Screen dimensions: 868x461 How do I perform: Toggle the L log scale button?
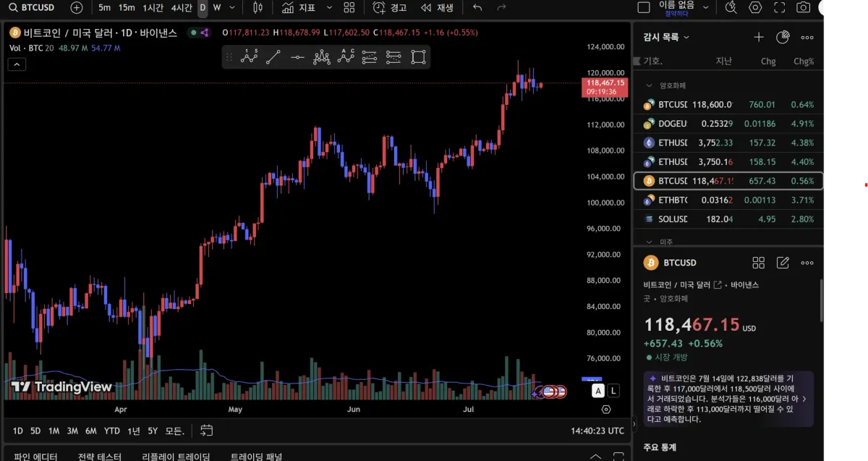(x=613, y=391)
